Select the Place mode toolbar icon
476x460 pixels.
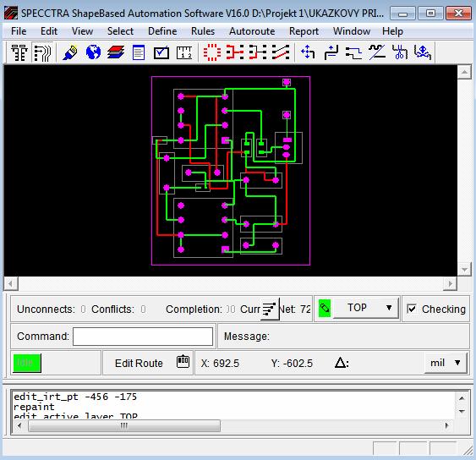19,52
